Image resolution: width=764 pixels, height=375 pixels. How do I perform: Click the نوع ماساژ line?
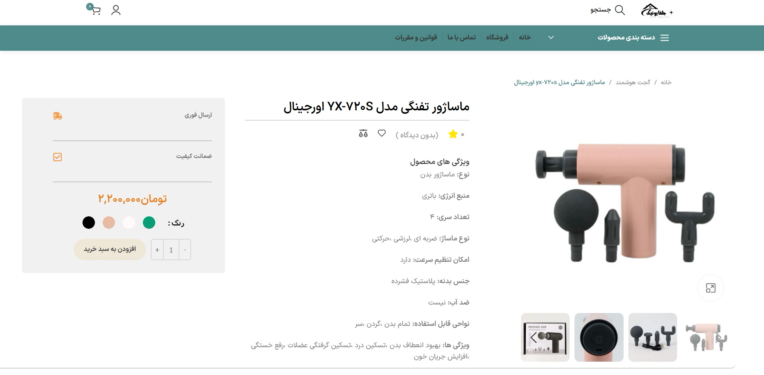(x=420, y=239)
